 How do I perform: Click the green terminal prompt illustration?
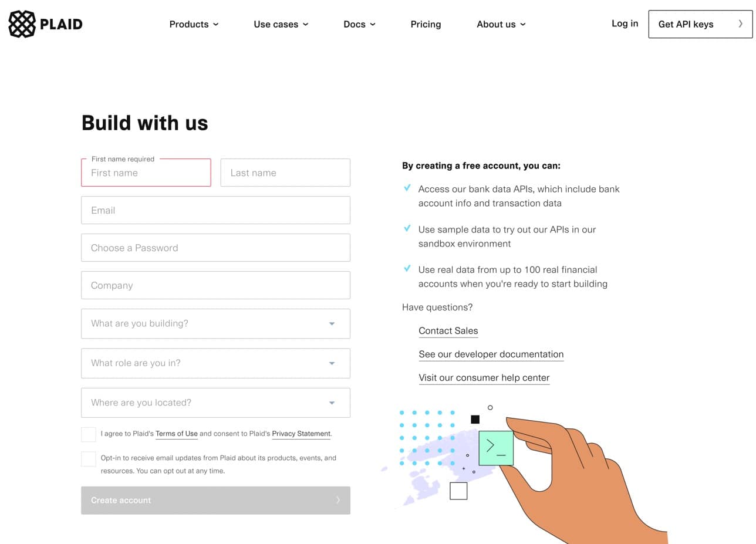click(496, 448)
